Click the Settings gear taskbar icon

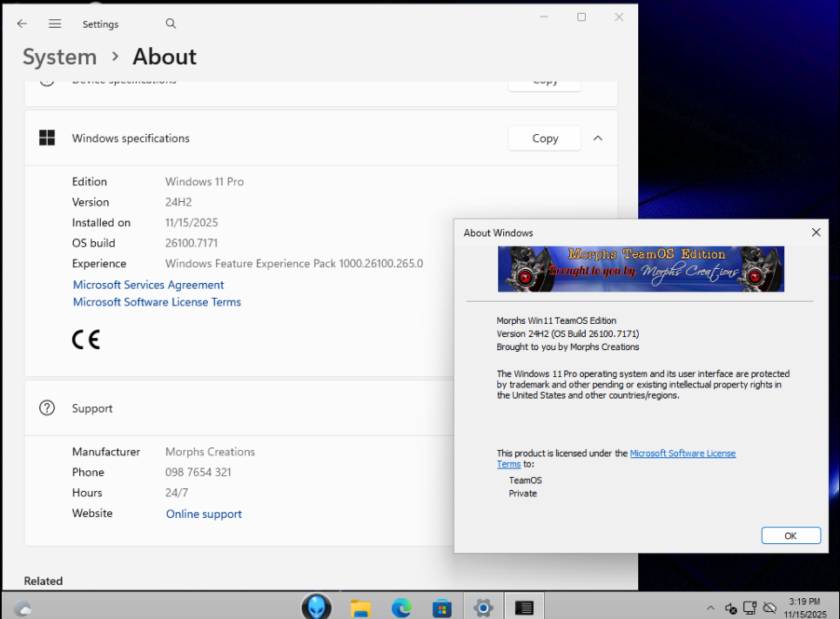click(x=483, y=608)
